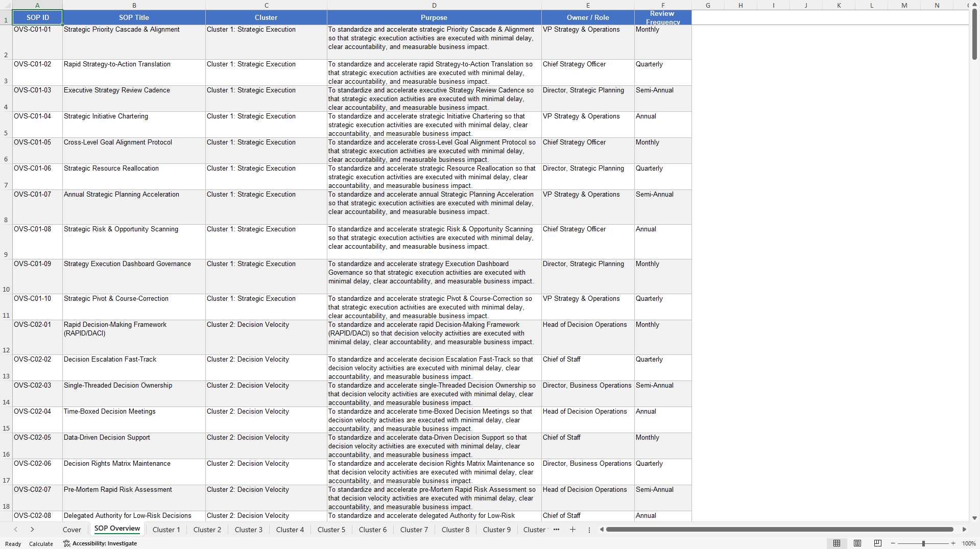Image resolution: width=980 pixels, height=549 pixels.
Task: Open the Cluster 5 sheet tab
Action: (331, 530)
